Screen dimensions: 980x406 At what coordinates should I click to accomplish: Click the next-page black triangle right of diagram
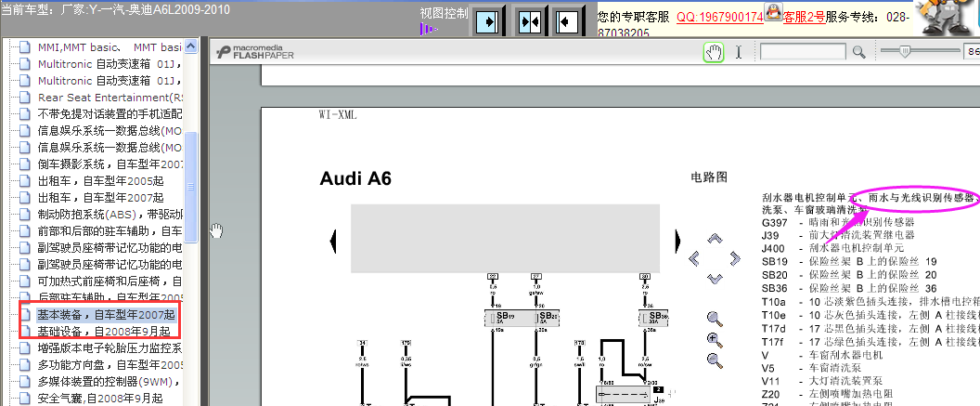(679, 241)
